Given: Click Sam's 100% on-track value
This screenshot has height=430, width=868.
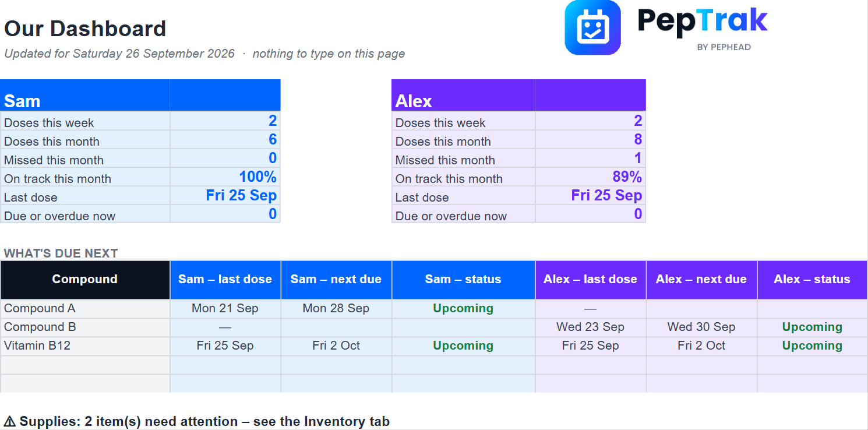Looking at the screenshot, I should coord(258,177).
